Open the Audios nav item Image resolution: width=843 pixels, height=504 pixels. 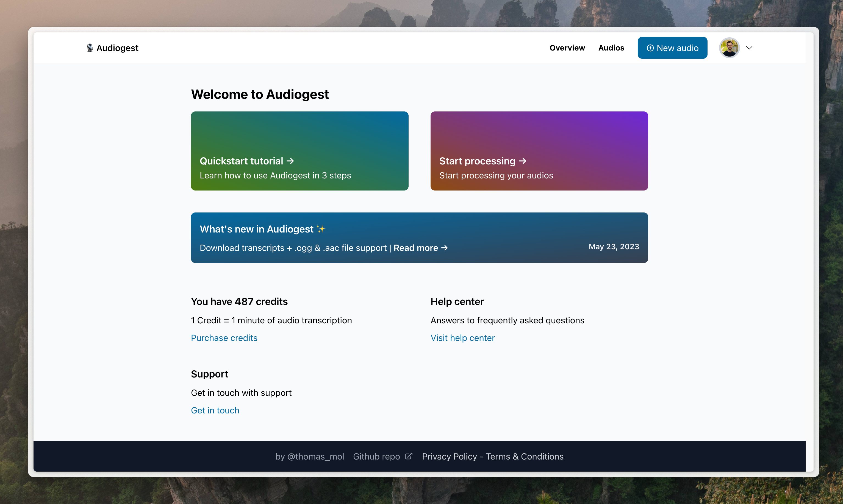pyautogui.click(x=611, y=48)
